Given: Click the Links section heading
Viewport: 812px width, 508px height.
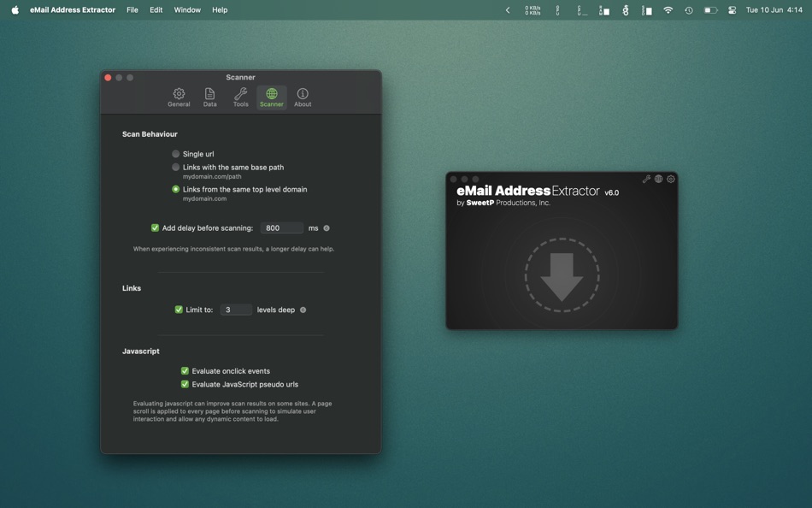Looking at the screenshot, I should tap(132, 287).
